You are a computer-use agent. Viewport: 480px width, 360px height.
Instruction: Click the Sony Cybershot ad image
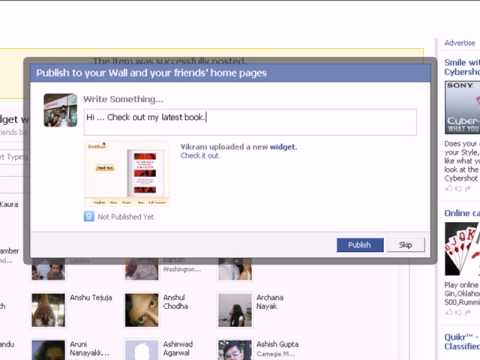pyautogui.click(x=462, y=107)
